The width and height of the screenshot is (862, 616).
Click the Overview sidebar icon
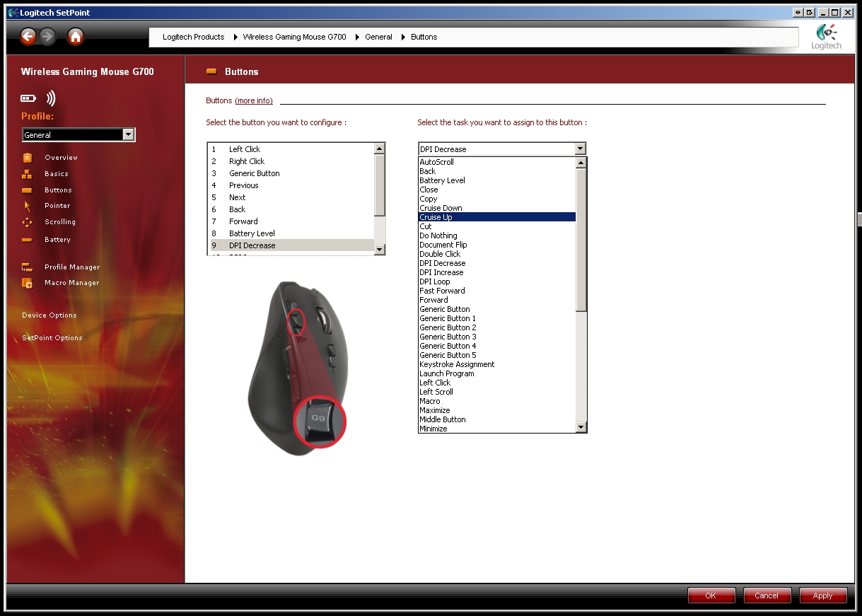click(x=28, y=158)
